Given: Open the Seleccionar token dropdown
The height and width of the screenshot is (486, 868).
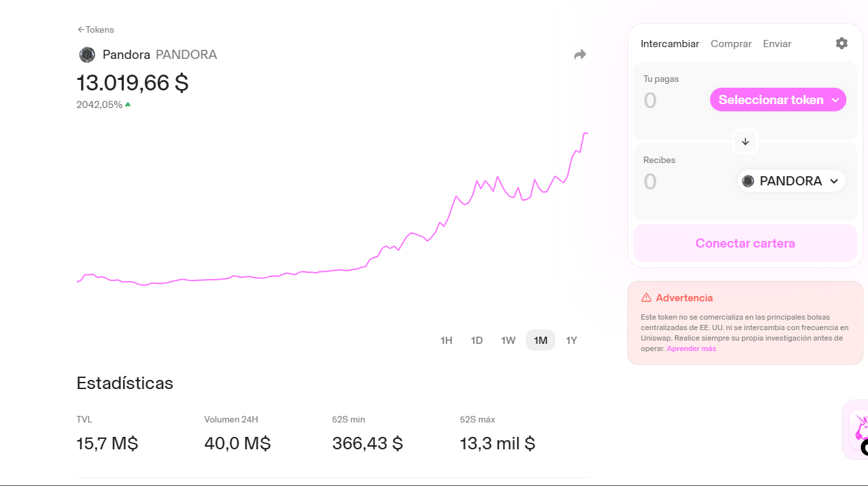Looking at the screenshot, I should click(778, 100).
